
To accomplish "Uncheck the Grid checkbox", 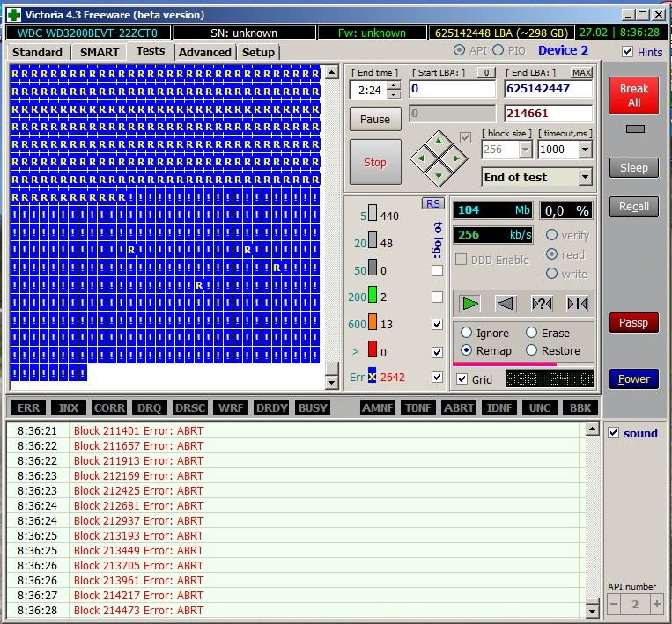I will 462,379.
